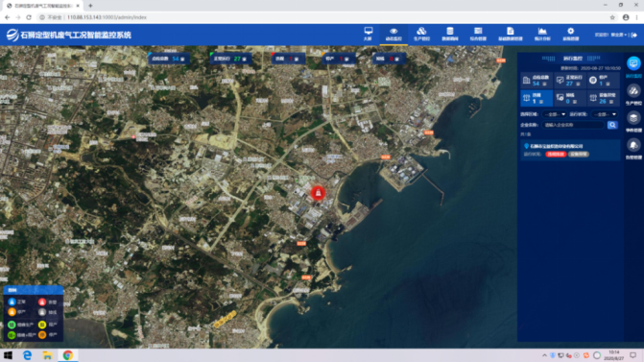Open the document icon menu in navbar
644x362 pixels.
pos(510,34)
